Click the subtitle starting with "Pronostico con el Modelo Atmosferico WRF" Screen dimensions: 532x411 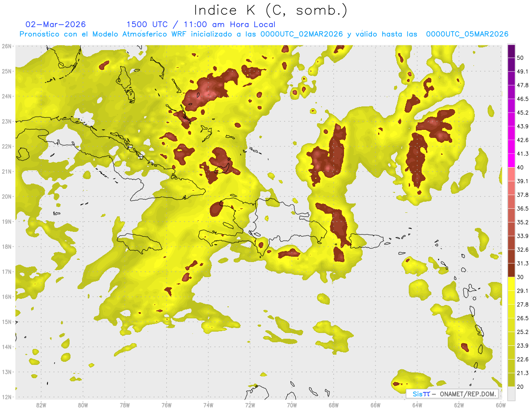pos(264,34)
